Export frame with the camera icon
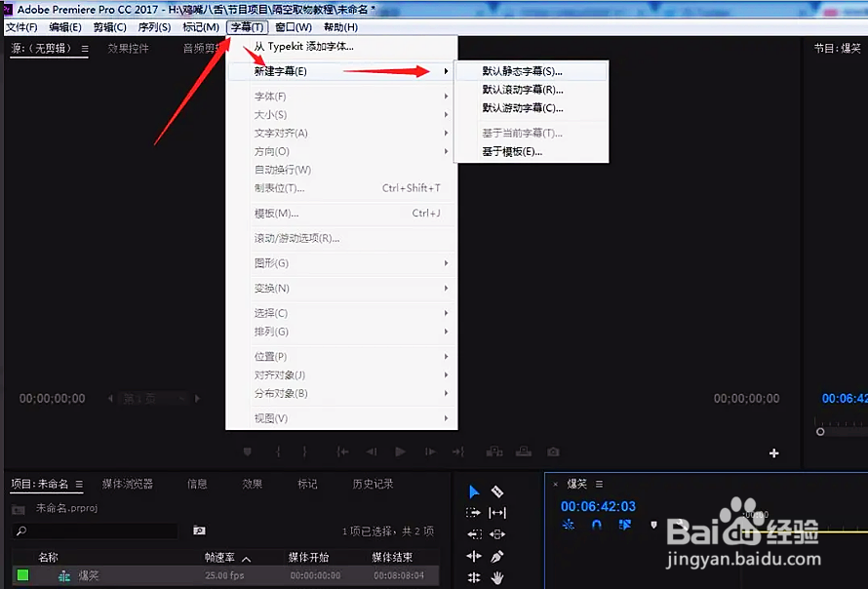This screenshot has height=589, width=868. click(x=553, y=452)
